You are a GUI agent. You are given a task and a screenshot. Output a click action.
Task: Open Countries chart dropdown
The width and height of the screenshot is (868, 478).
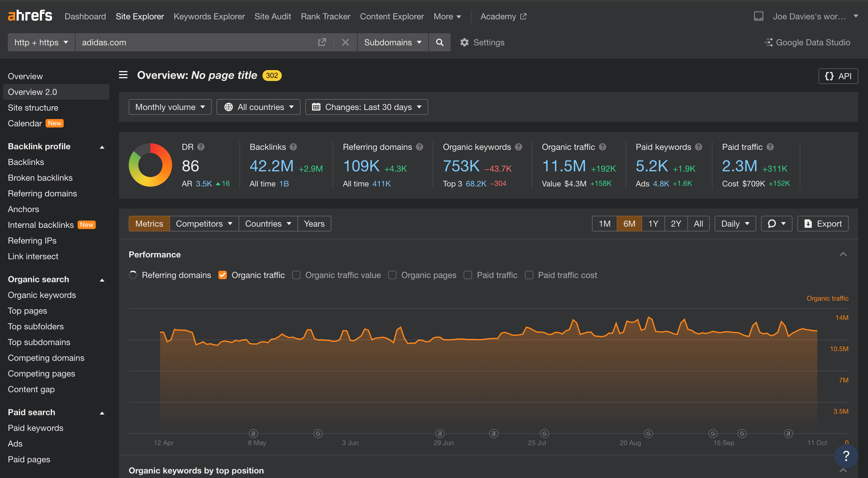[x=268, y=224]
